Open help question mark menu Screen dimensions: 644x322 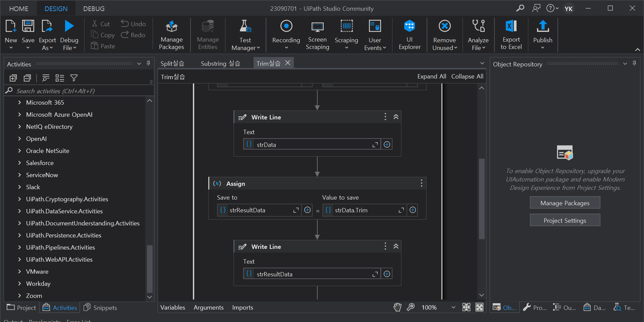(552, 8)
